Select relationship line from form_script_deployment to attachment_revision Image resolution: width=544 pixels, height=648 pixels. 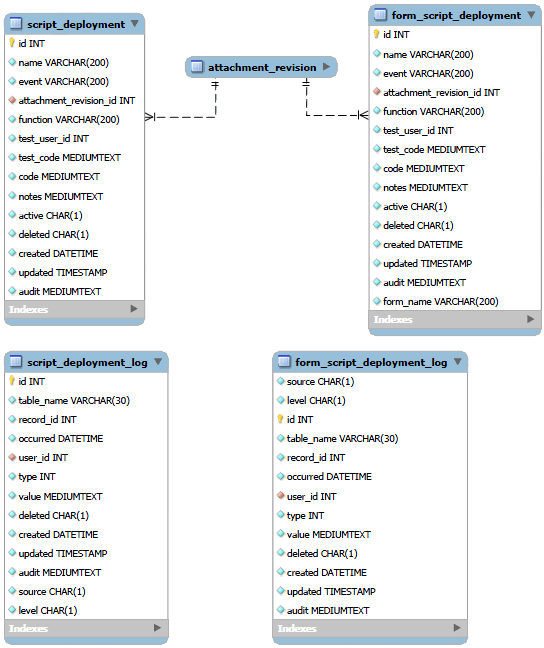(x=337, y=115)
